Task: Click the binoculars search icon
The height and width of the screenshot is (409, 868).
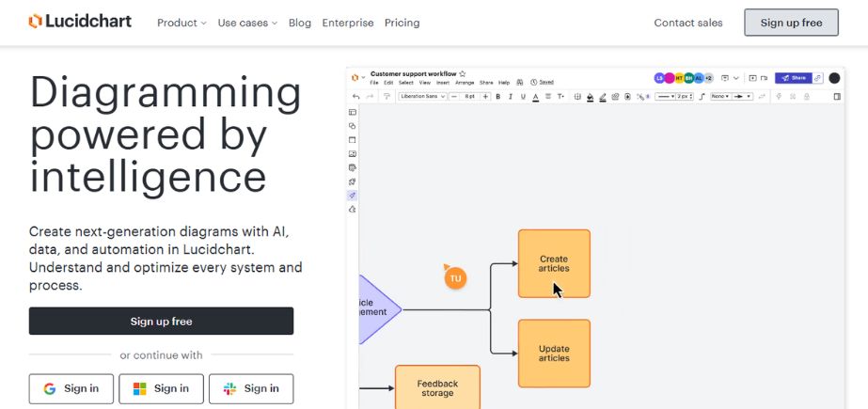Action: pyautogui.click(x=520, y=83)
